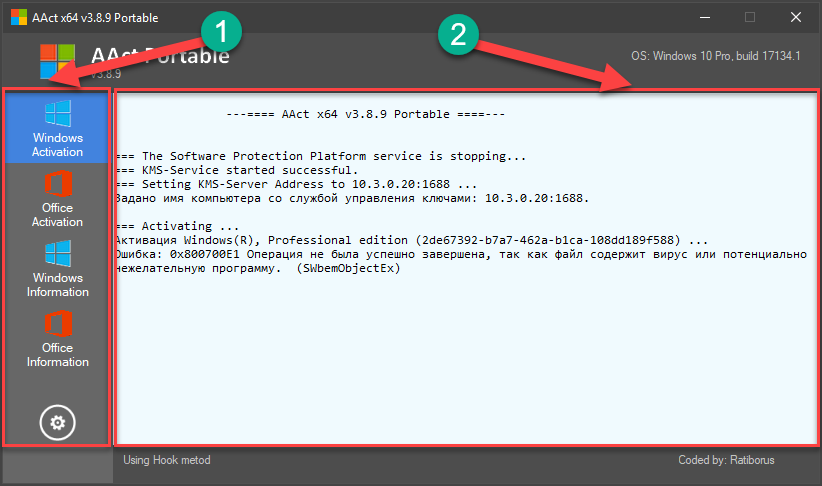This screenshot has width=822, height=486.
Task: Click the disabled maximize button
Action: pyautogui.click(x=750, y=17)
